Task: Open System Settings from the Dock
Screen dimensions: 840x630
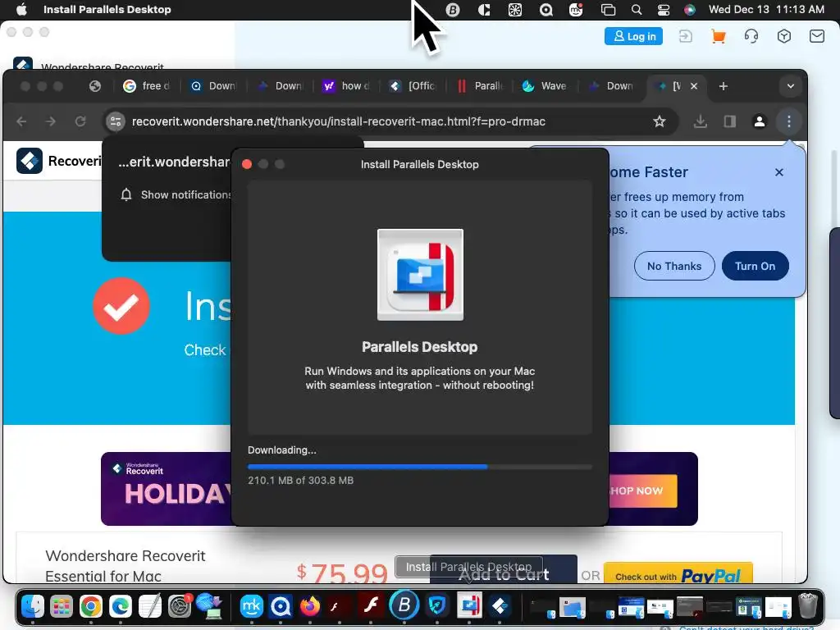Action: coord(180,606)
